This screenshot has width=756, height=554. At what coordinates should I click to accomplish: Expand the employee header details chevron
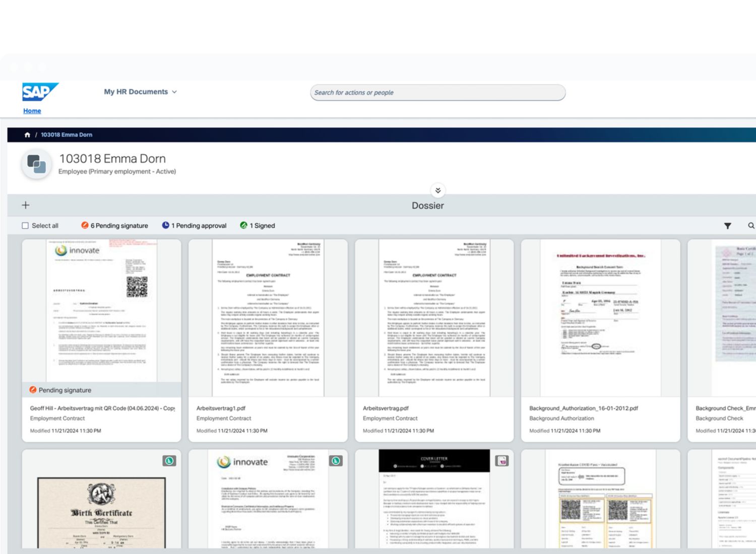point(437,190)
